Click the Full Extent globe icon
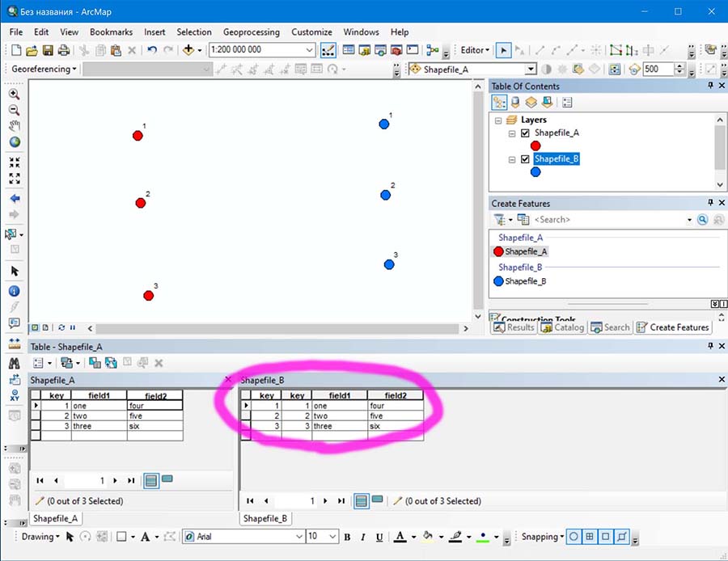The image size is (728, 561). [x=14, y=142]
